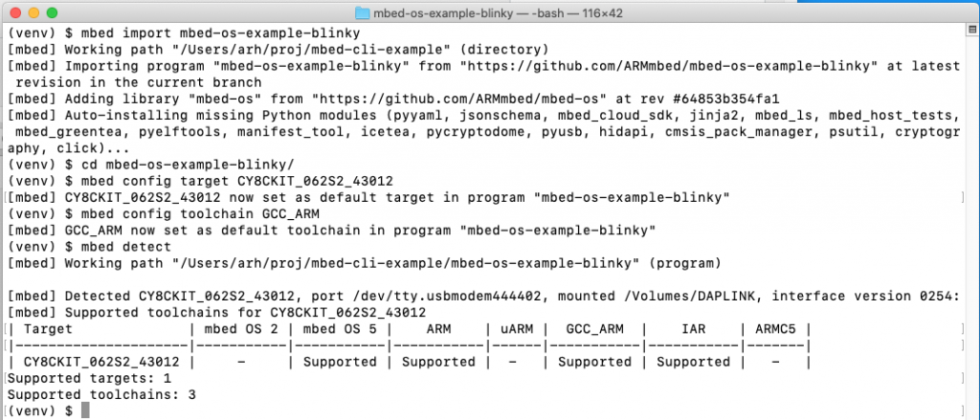Click the CY8CKIT_062S2_43012 table row cell
Screen dimensions: 980x420
click(101, 362)
